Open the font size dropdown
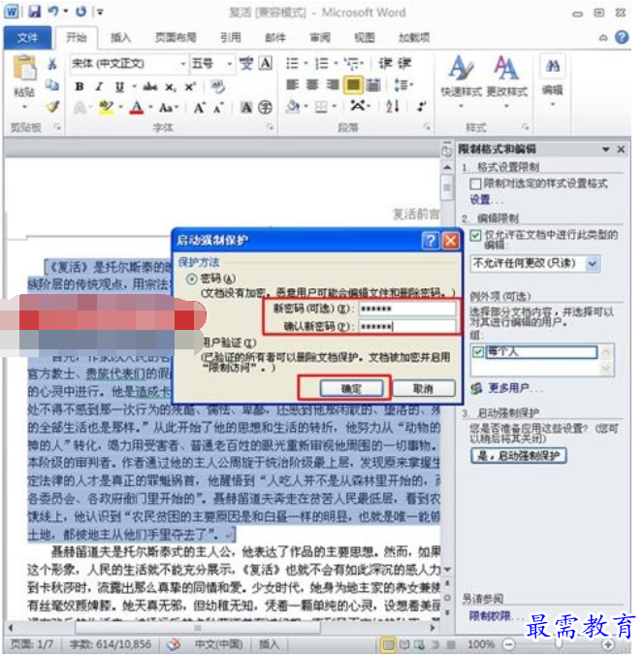The image size is (644, 657). tap(229, 64)
